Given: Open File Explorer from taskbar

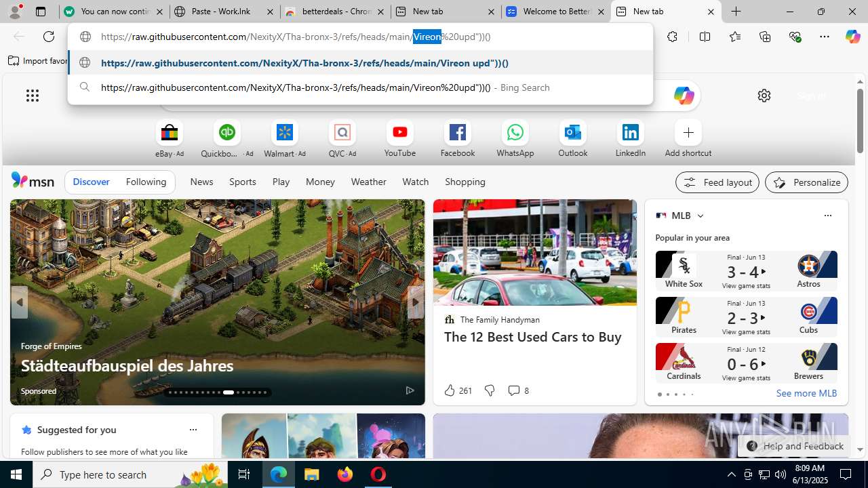Looking at the screenshot, I should tap(311, 474).
